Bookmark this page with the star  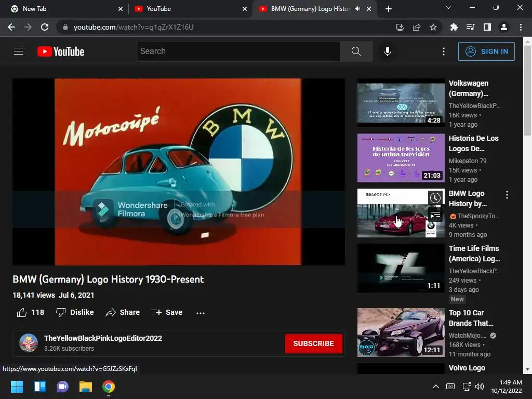pos(433,27)
